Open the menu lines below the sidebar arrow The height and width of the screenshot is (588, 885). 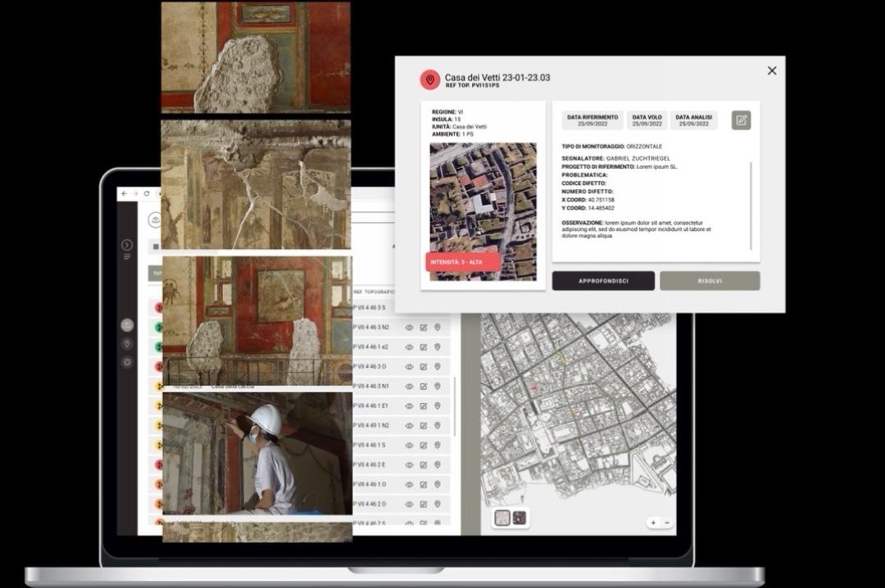pos(127,257)
